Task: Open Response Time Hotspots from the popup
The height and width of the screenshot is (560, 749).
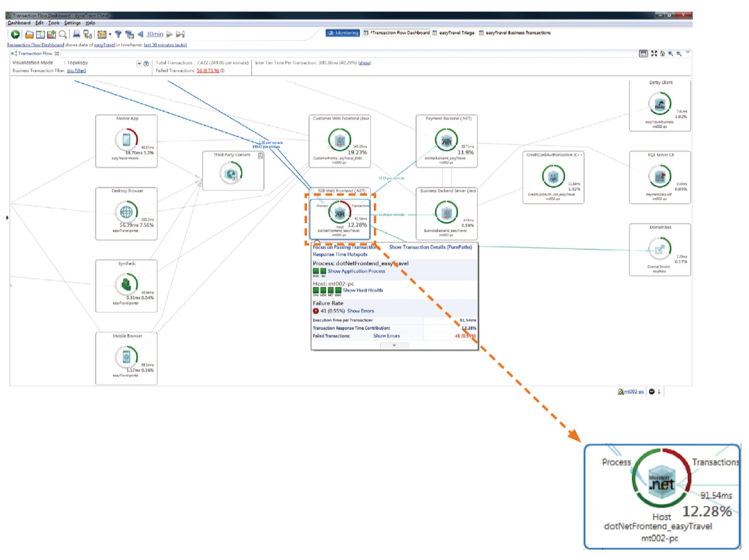Action: (340, 255)
